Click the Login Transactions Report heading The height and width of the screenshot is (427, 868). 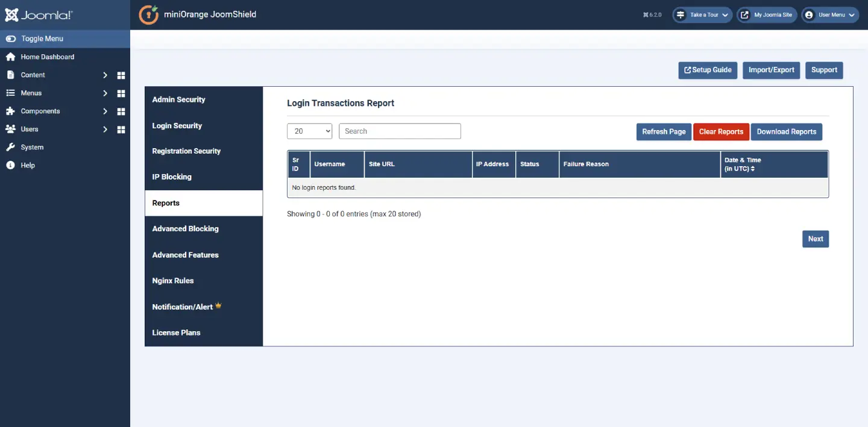(x=341, y=103)
